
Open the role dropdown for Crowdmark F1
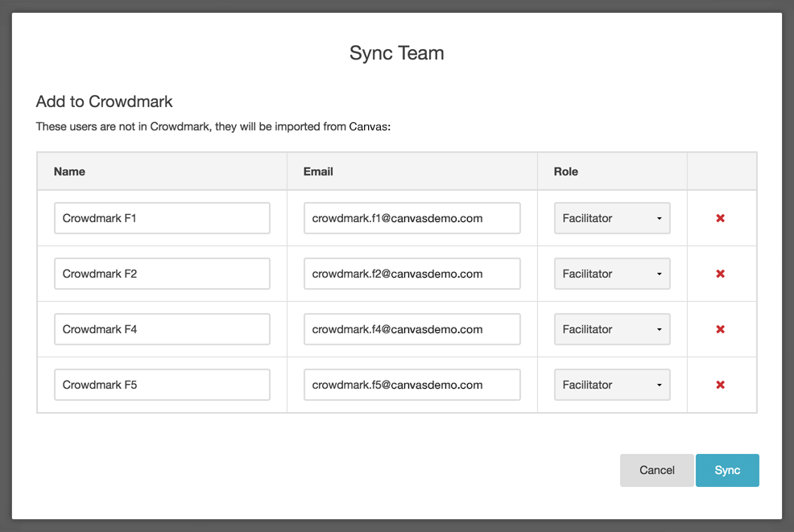tap(611, 217)
